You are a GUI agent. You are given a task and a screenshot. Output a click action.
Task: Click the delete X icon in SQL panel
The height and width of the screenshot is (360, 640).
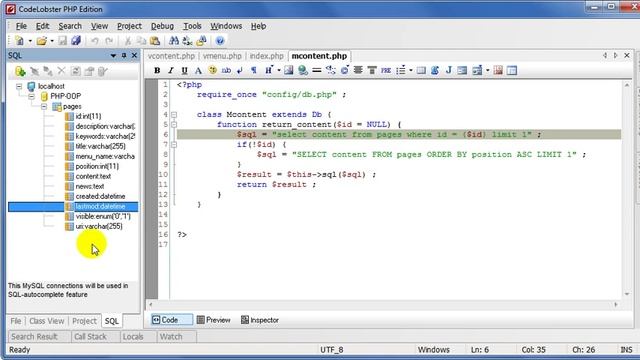click(61, 71)
